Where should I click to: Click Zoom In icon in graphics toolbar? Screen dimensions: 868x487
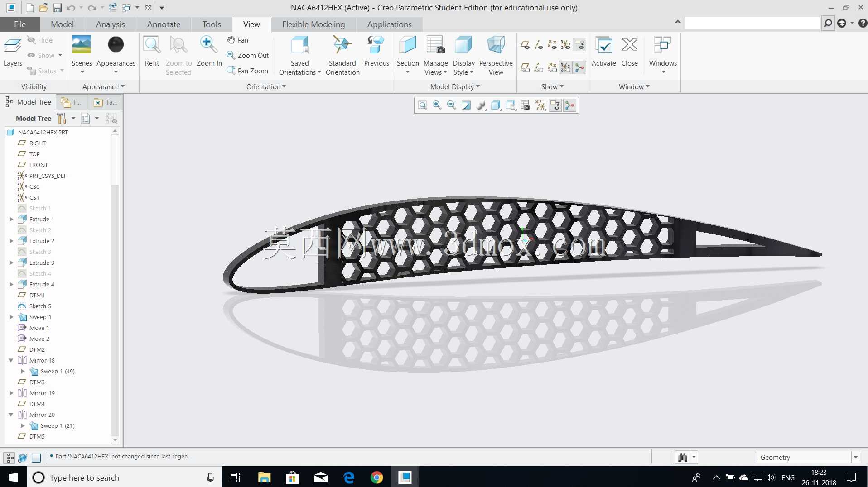[x=437, y=105]
